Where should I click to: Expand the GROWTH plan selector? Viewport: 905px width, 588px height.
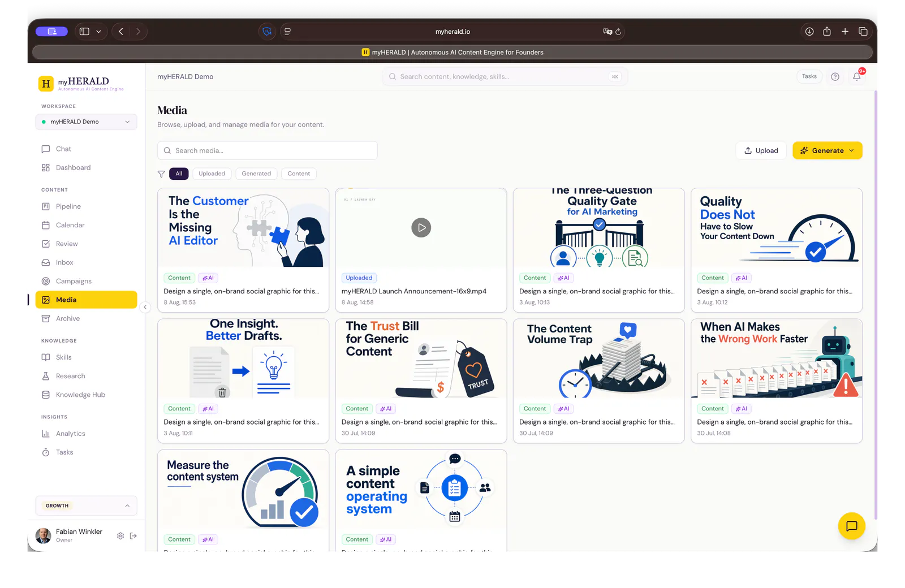point(86,505)
